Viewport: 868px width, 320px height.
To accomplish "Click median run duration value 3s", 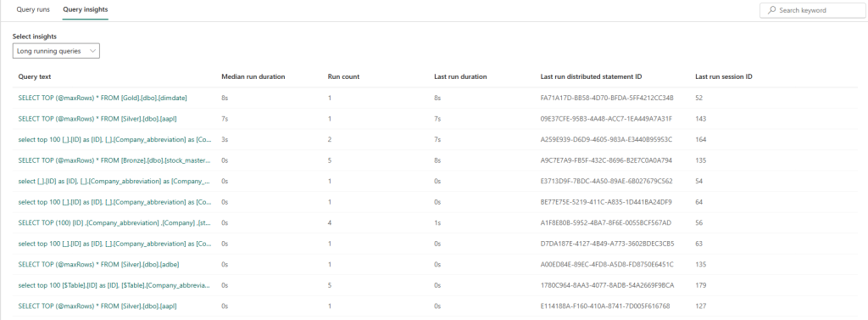I will pos(224,140).
